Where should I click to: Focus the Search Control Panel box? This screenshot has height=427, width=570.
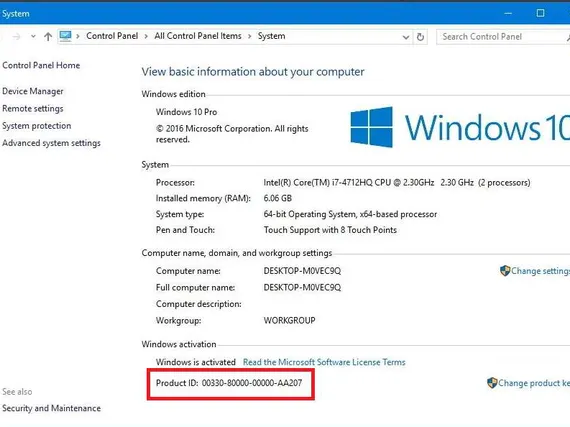(503, 37)
